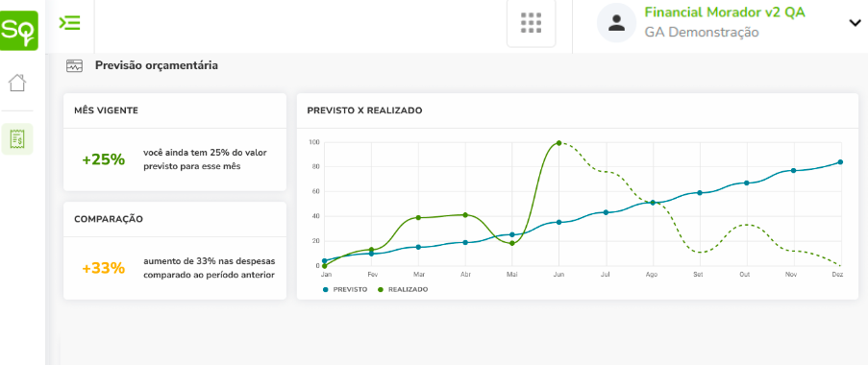Screen dimensions: 868x365
Task: Click the PREVISTO data point at Nov
Action: (x=793, y=170)
